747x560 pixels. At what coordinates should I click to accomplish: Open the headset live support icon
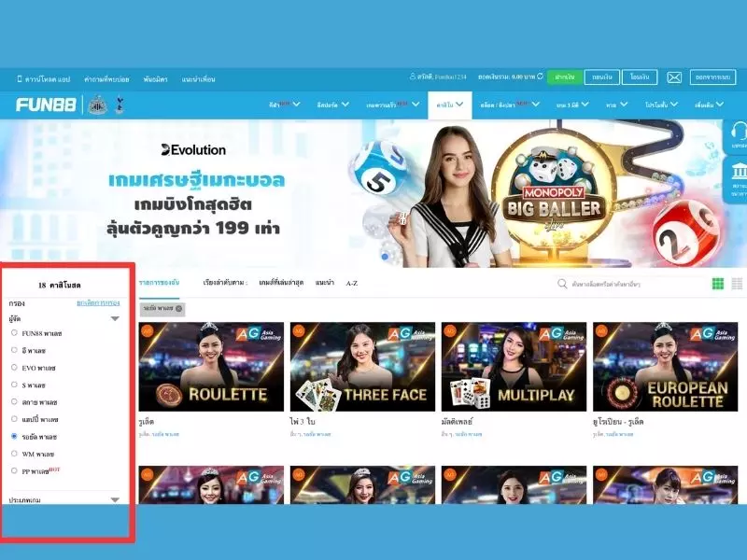(x=738, y=130)
